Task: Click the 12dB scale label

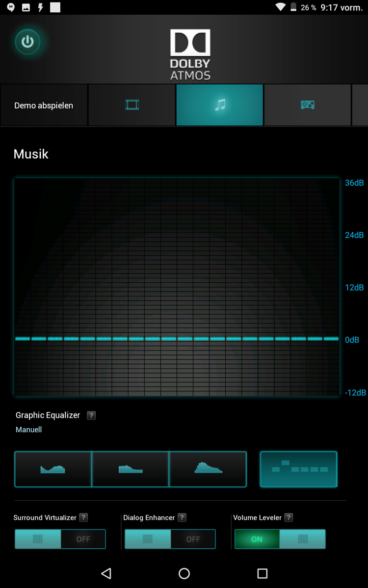Action: [354, 287]
